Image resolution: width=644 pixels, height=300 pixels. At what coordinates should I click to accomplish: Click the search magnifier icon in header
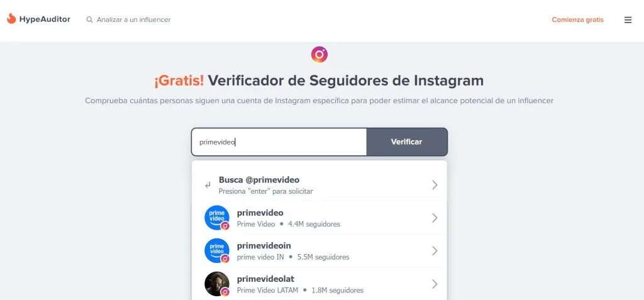point(89,19)
